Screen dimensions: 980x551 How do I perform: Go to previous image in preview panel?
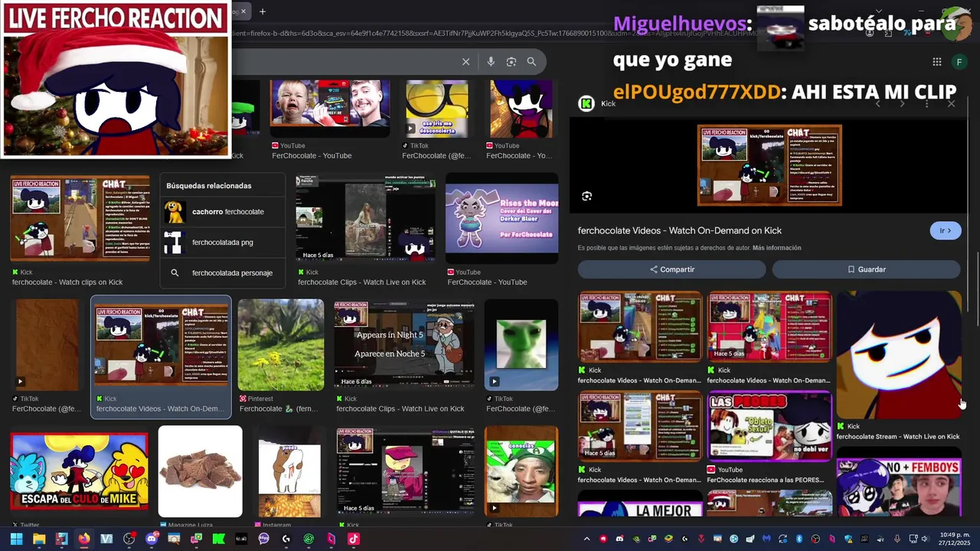tap(877, 104)
